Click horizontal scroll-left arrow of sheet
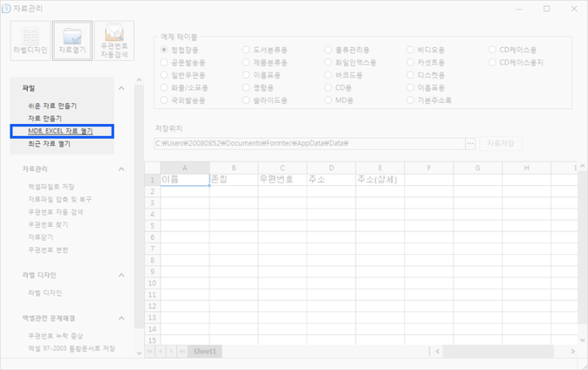This screenshot has height=370, width=588. click(x=437, y=351)
